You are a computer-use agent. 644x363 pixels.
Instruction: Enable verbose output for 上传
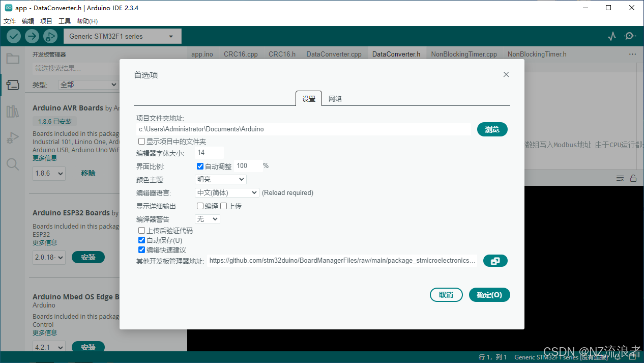click(223, 206)
